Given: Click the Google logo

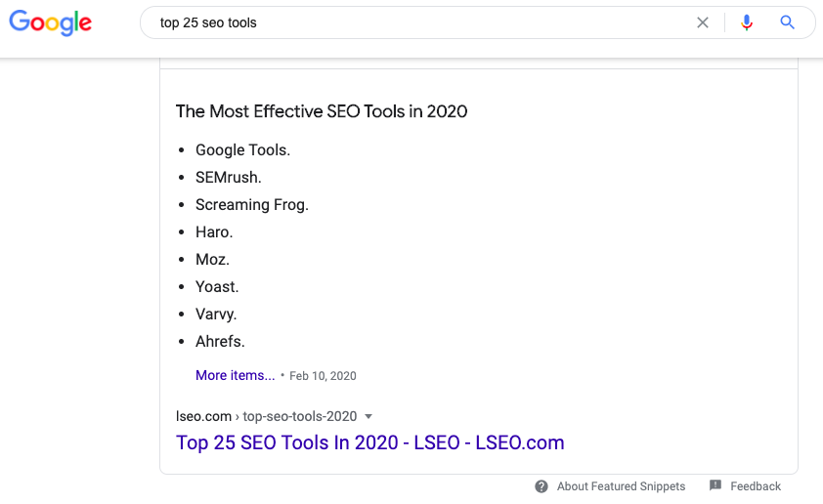Looking at the screenshot, I should coord(51,22).
